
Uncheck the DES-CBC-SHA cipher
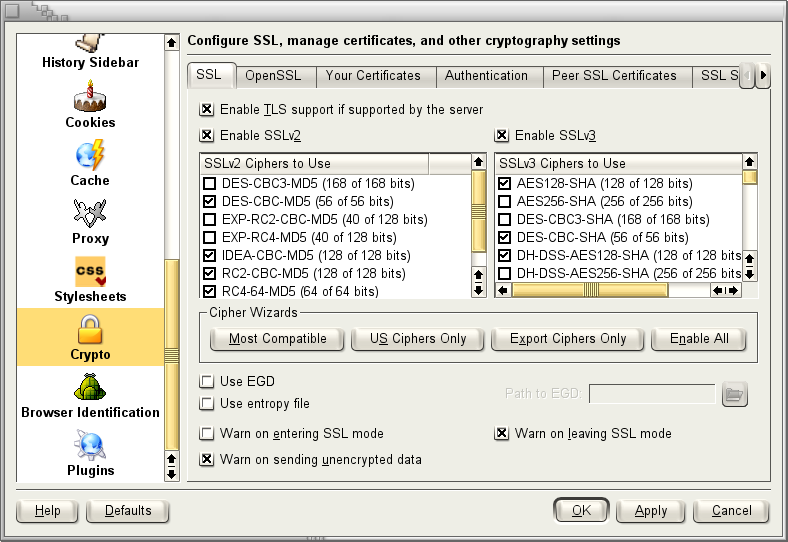[x=504, y=237]
